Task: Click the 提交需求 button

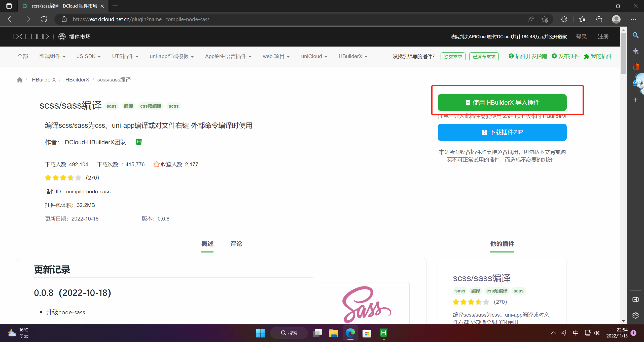Action: click(x=453, y=57)
